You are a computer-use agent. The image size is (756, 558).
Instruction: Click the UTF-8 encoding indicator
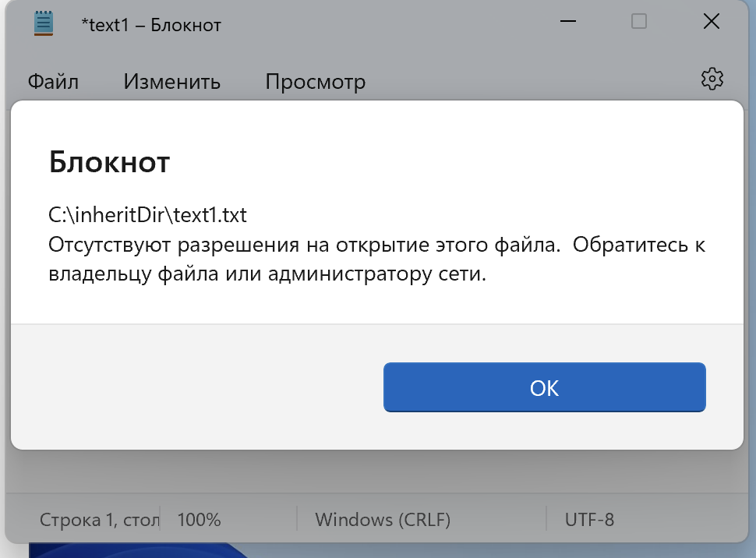point(589,519)
